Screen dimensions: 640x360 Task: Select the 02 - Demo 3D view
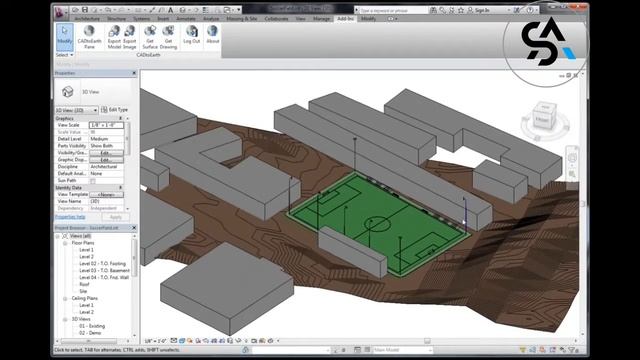point(90,333)
